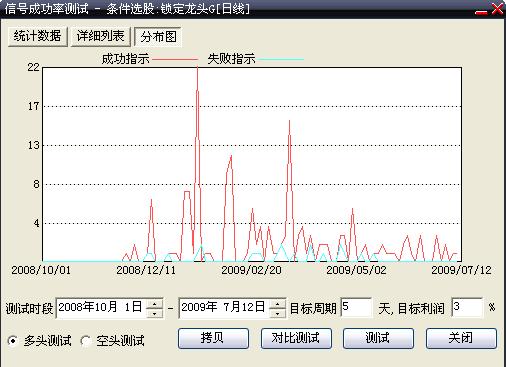Click the 对比测试 button

(296, 338)
